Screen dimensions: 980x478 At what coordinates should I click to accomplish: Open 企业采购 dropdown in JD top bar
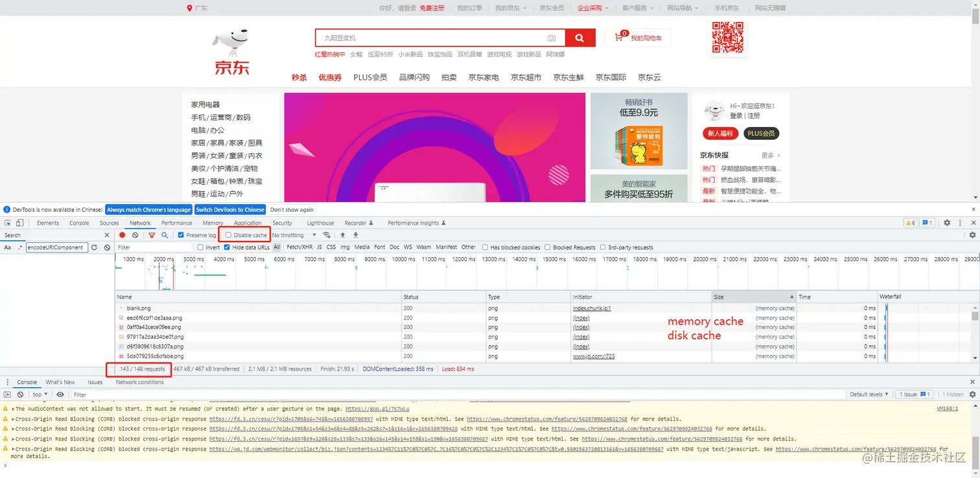[x=593, y=8]
